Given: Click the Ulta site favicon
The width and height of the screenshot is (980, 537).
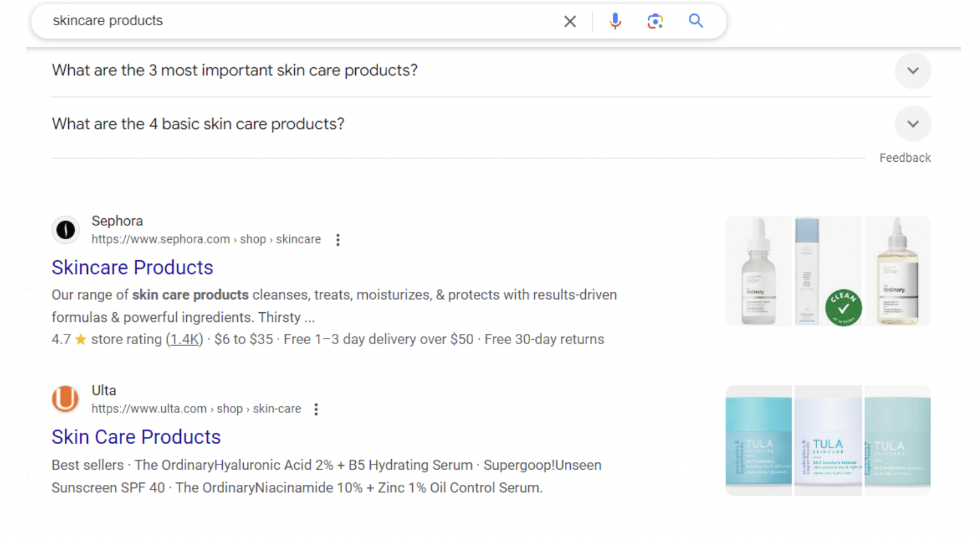Looking at the screenshot, I should click(66, 399).
